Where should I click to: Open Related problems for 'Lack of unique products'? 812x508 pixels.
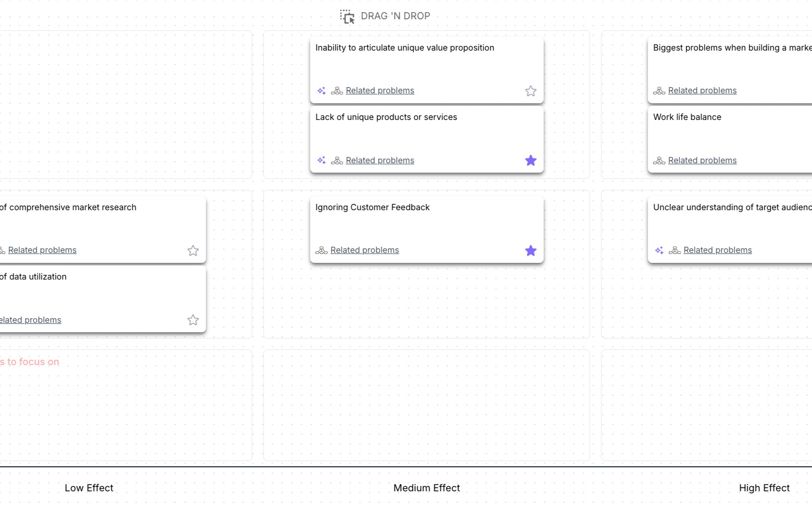click(x=380, y=161)
